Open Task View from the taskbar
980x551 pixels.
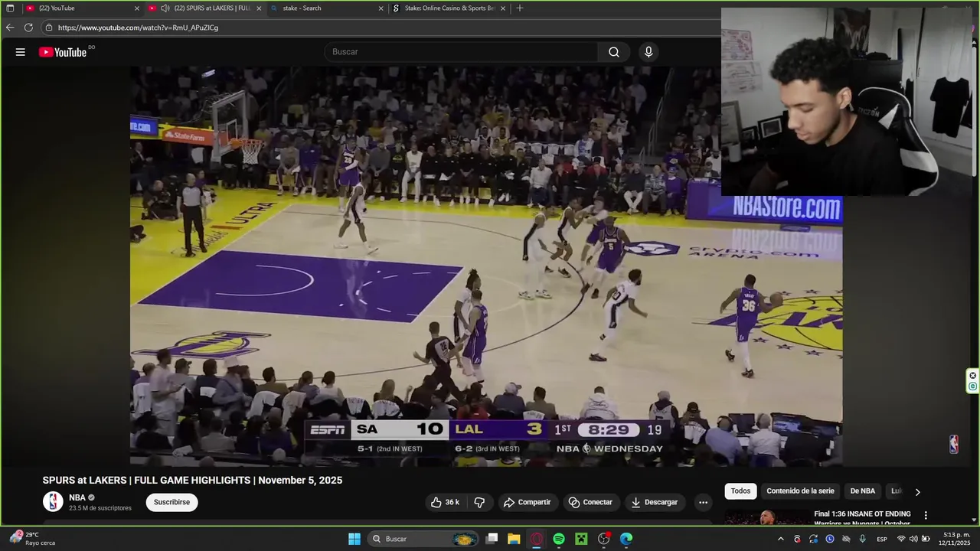click(492, 539)
